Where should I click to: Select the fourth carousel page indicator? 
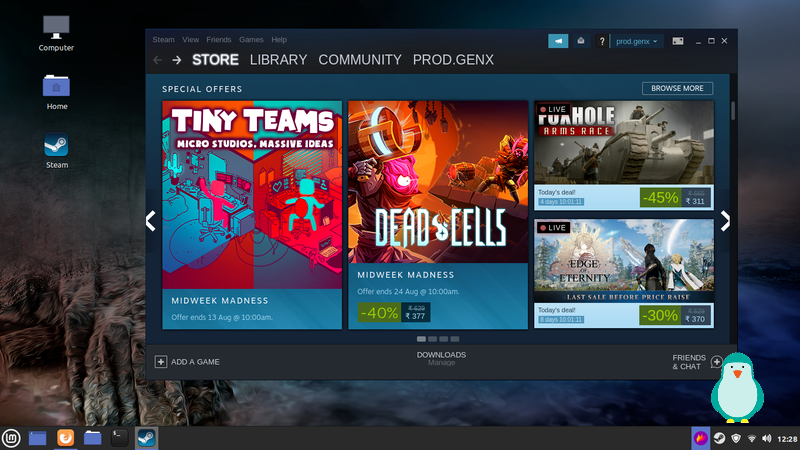click(x=455, y=339)
